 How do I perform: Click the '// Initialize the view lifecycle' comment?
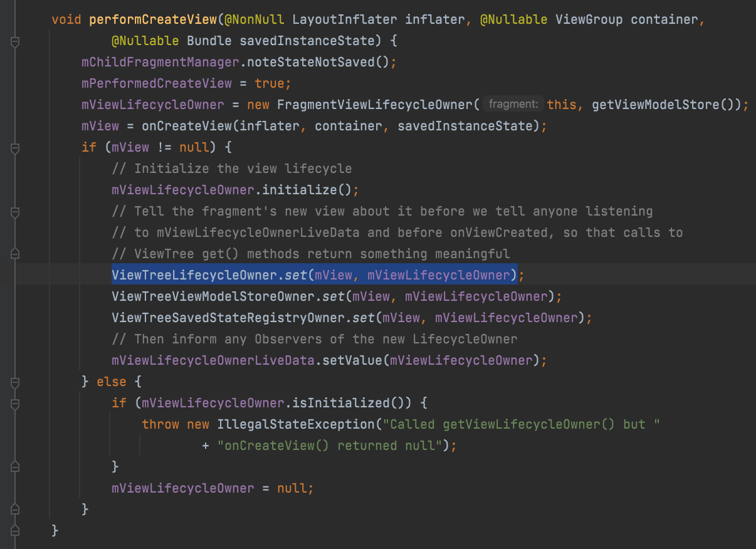(232, 169)
